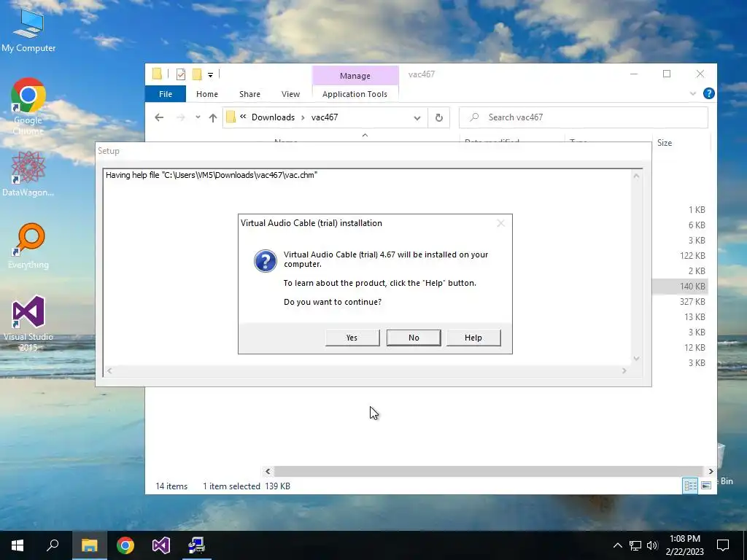Open the taskbar clock and date
Screen dimensions: 747x560
click(684, 545)
